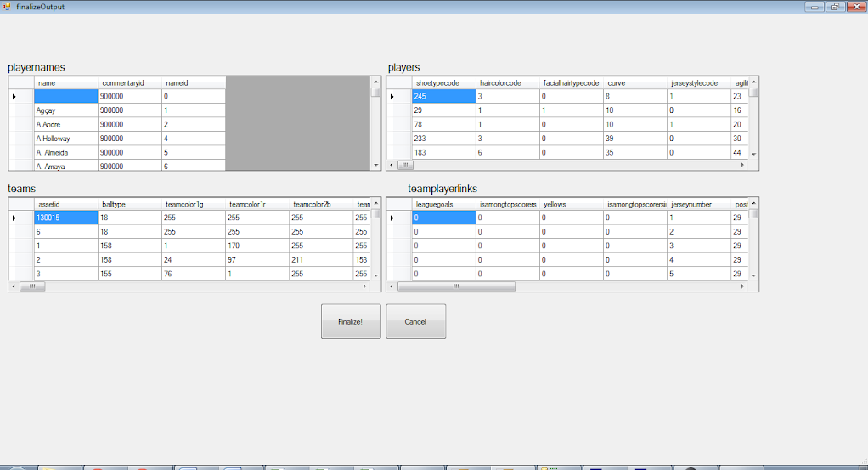
Task: Restore down the finalizeOutput window
Action: click(x=835, y=7)
